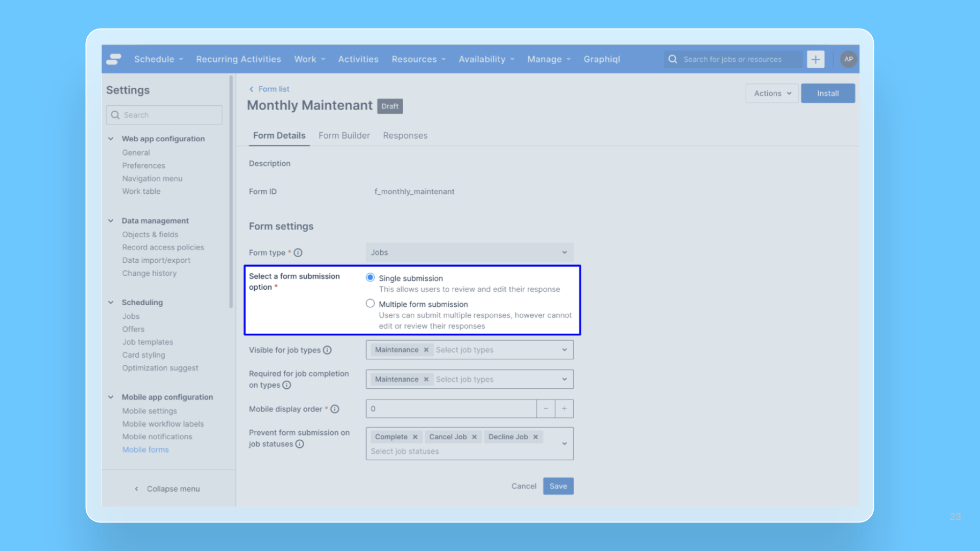Click Prevent form submission info icon
The height and width of the screenshot is (551, 980).
point(300,444)
